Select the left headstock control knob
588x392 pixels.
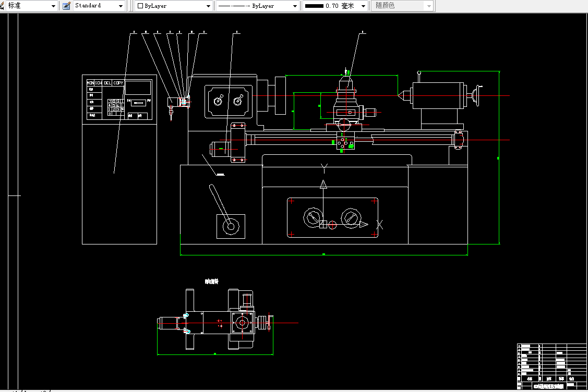click(x=218, y=101)
